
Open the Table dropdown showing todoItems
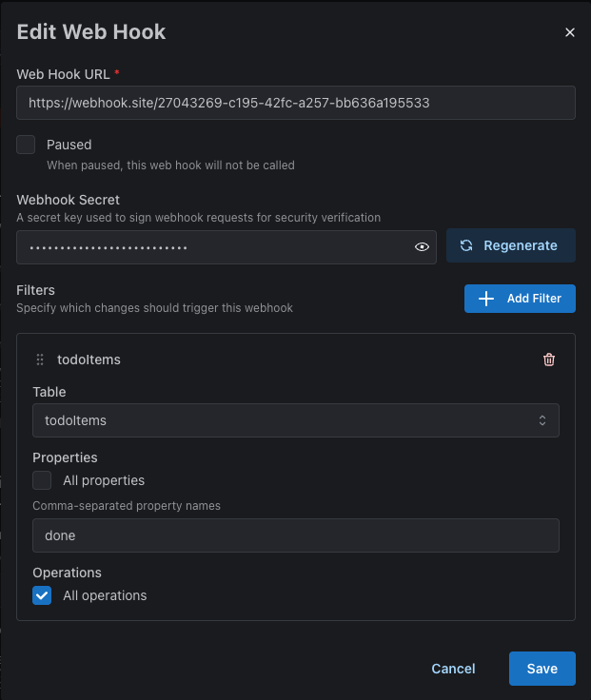coord(295,420)
